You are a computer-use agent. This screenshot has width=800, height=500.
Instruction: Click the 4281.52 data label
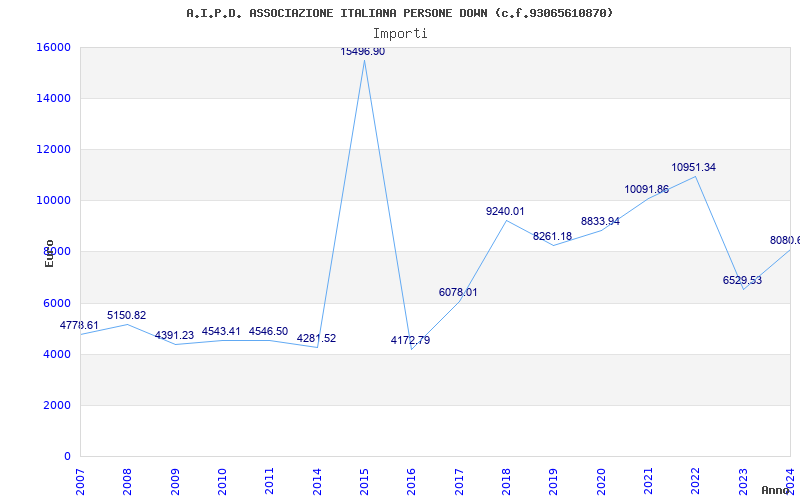[316, 339]
